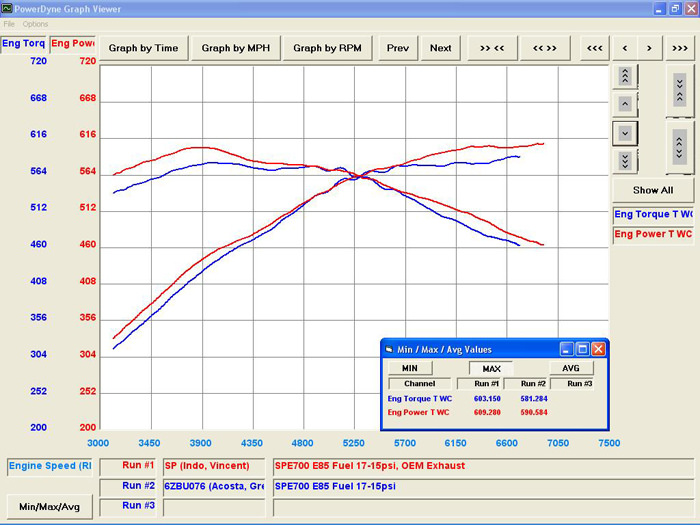Image resolution: width=700 pixels, height=525 pixels.
Task: Select Eng Power T WC in channel list
Action: tap(653, 234)
